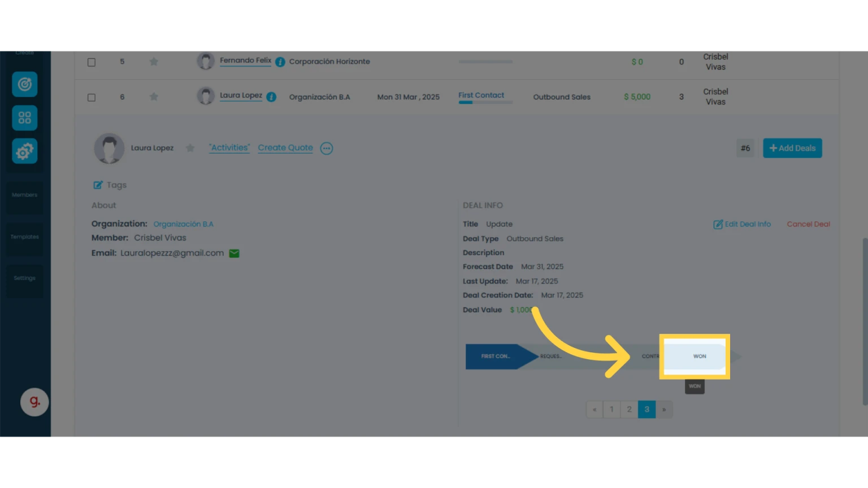Go to next page arrow in pagination
868x488 pixels.
[x=664, y=409]
